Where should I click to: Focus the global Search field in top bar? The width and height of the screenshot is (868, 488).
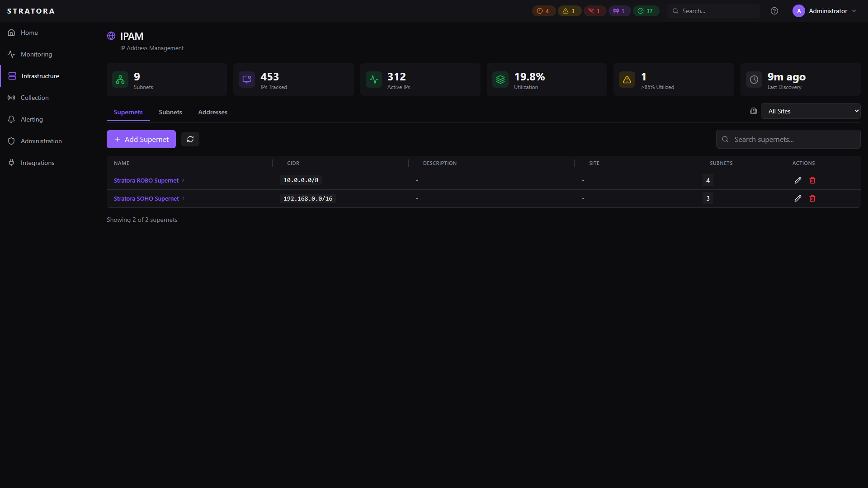(x=713, y=11)
